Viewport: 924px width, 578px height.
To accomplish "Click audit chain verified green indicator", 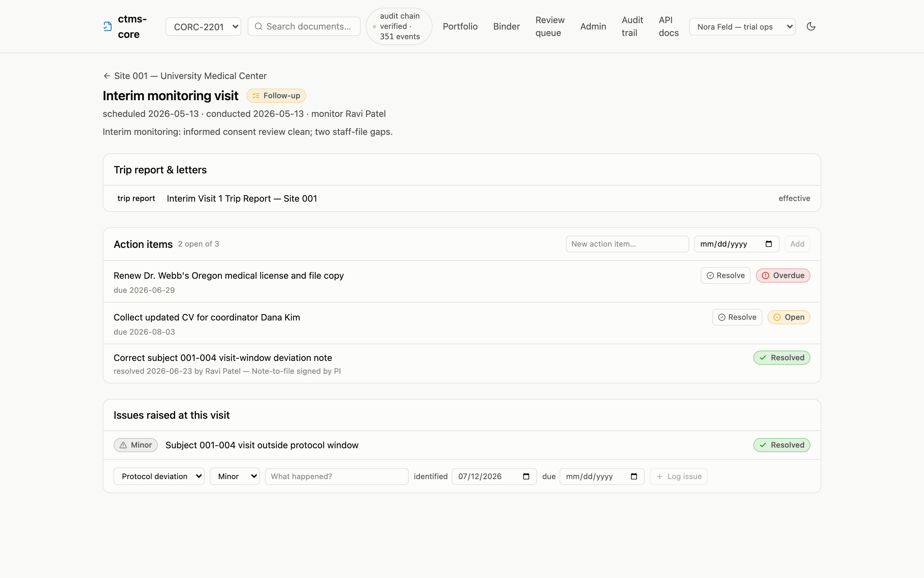I will pos(374,26).
